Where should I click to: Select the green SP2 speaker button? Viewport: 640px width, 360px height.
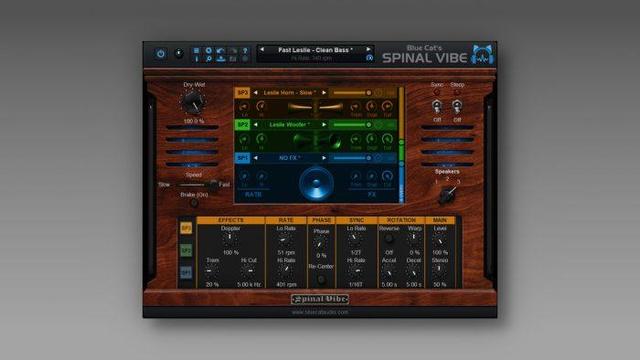(x=242, y=124)
